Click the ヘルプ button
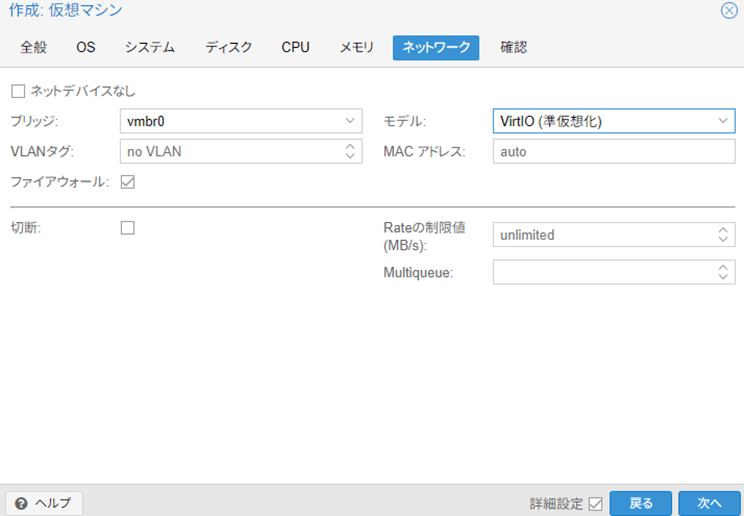 (44, 503)
